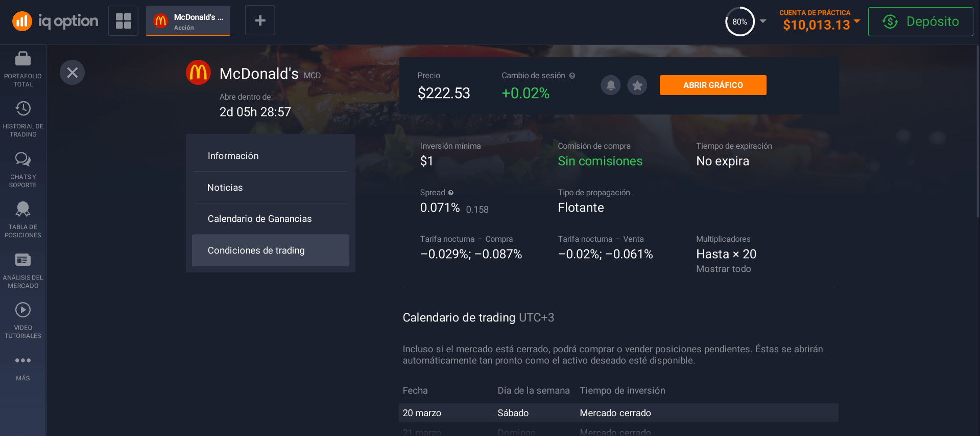The image size is (980, 436).
Task: Open Historial de Trading panel
Action: [23, 119]
